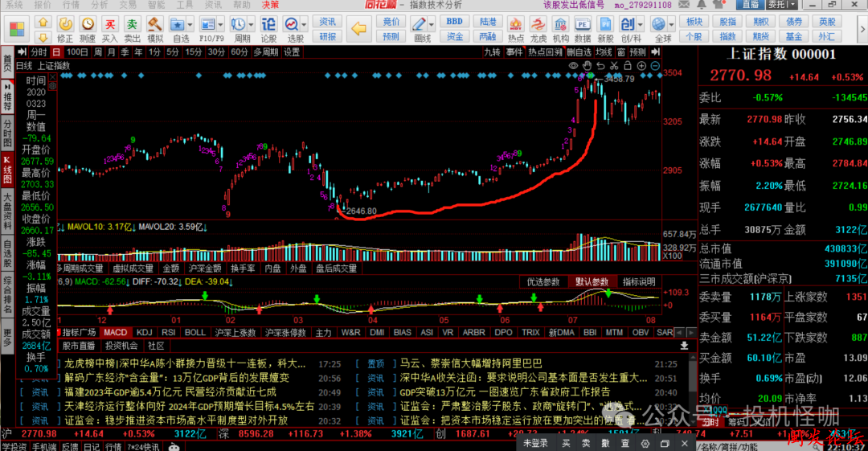This screenshot has height=451, width=868.
Task: Open the mail envelope icon in title bar
Action: click(x=684, y=5)
